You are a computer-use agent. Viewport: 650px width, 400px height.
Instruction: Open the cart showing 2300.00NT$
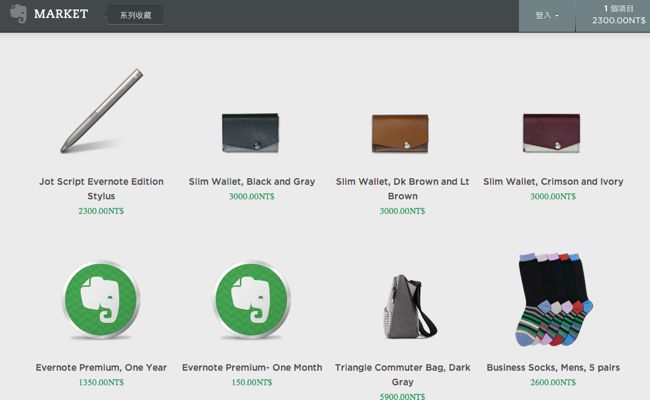(x=613, y=16)
